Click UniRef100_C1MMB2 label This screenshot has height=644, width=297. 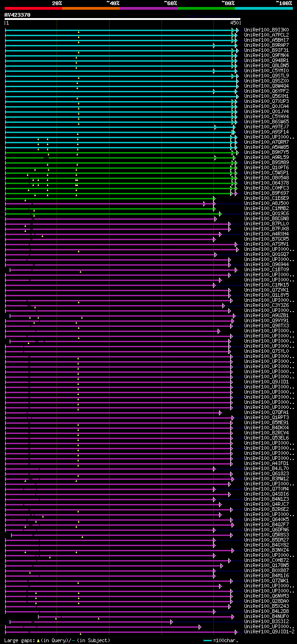pos(267,209)
